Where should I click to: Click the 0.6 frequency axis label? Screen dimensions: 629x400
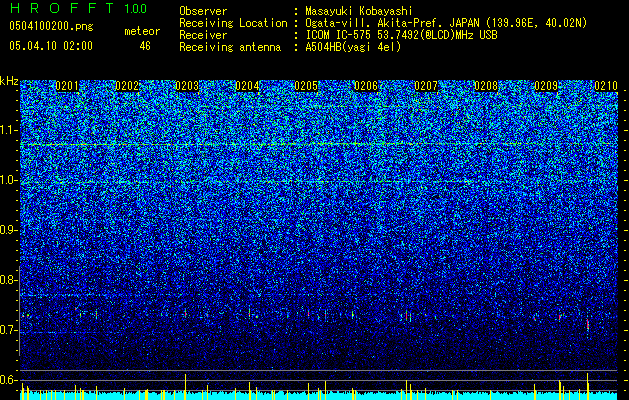click(9, 380)
